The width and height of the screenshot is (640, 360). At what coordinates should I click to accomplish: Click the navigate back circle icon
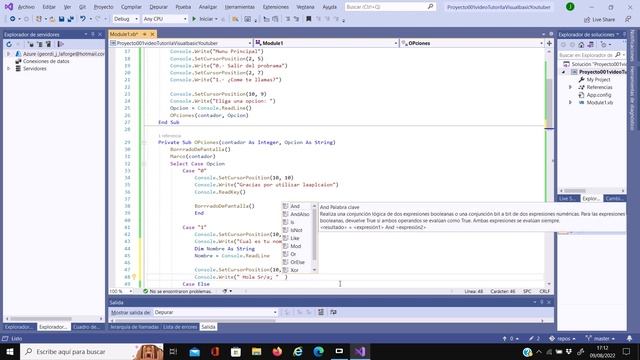[x=13, y=19]
